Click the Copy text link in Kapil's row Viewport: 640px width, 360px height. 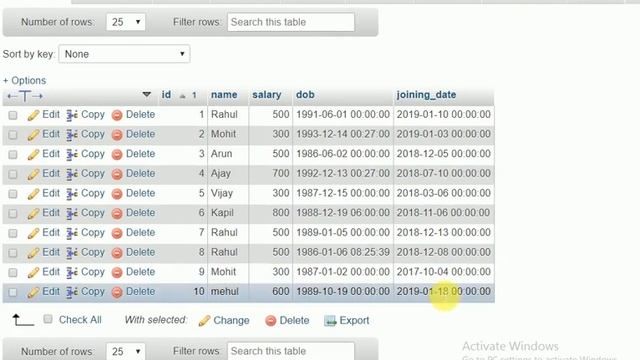click(x=93, y=213)
